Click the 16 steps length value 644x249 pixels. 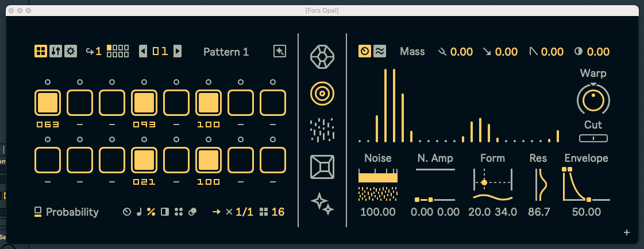278,212
